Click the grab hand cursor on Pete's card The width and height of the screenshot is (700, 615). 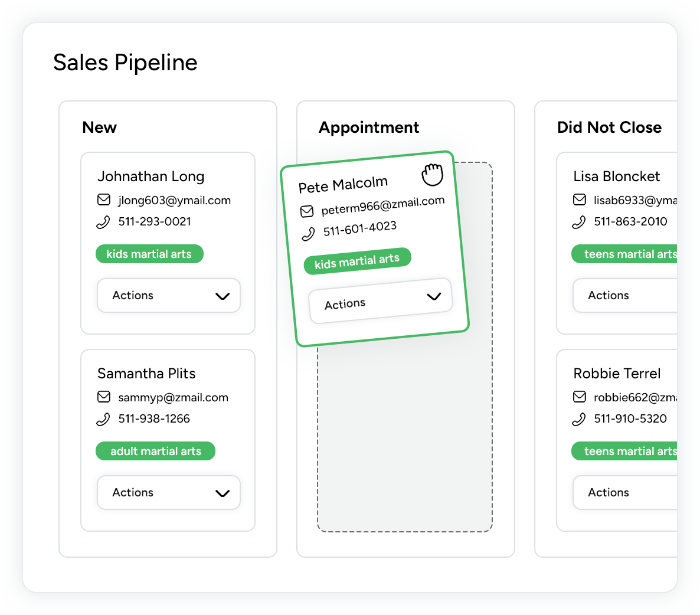coord(432,174)
